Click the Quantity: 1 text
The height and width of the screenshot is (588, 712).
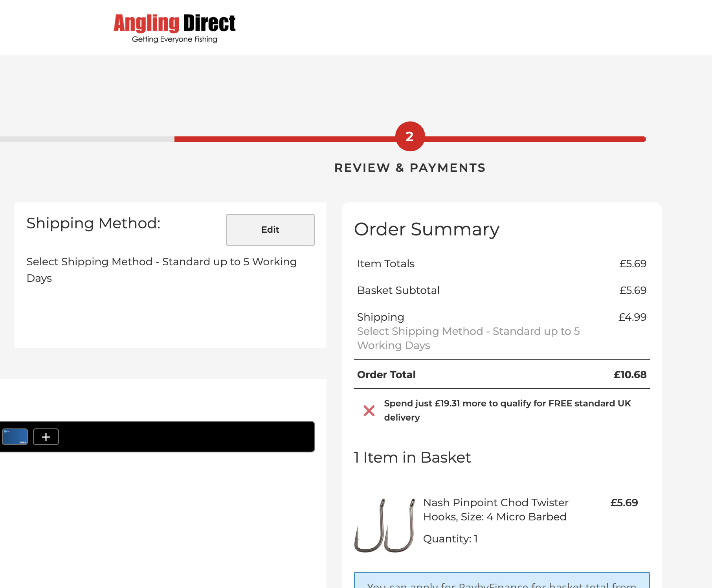pos(450,539)
